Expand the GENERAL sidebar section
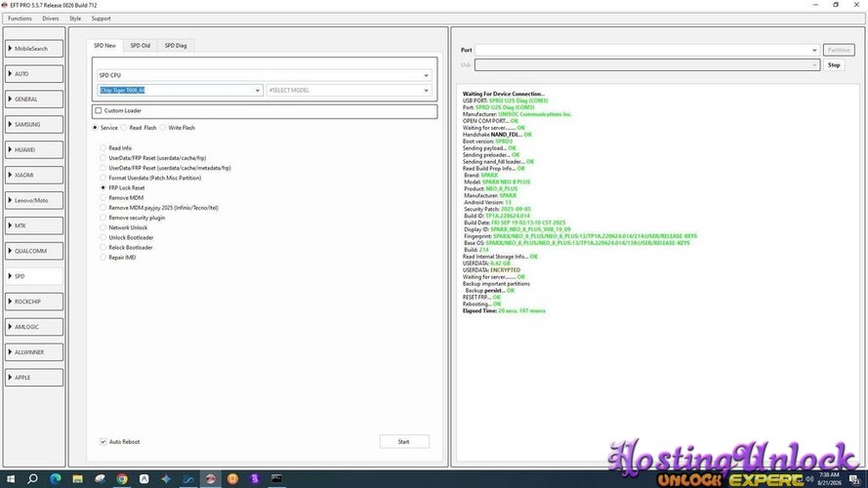 pyautogui.click(x=34, y=99)
